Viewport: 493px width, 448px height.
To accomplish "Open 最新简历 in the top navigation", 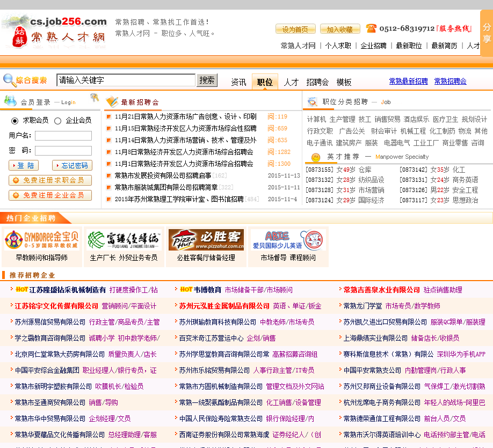I will (x=444, y=46).
